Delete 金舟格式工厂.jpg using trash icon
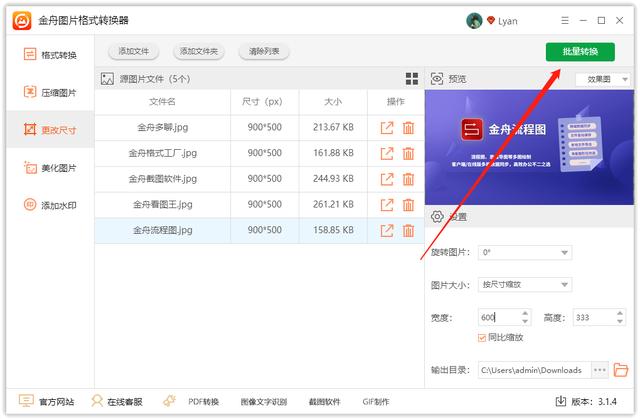Image resolution: width=640 pixels, height=420 pixels. pyautogui.click(x=408, y=153)
